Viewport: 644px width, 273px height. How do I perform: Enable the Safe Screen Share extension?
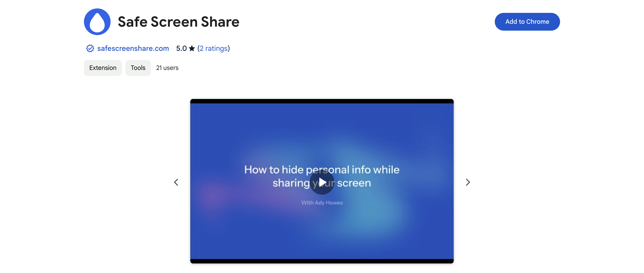click(x=527, y=21)
